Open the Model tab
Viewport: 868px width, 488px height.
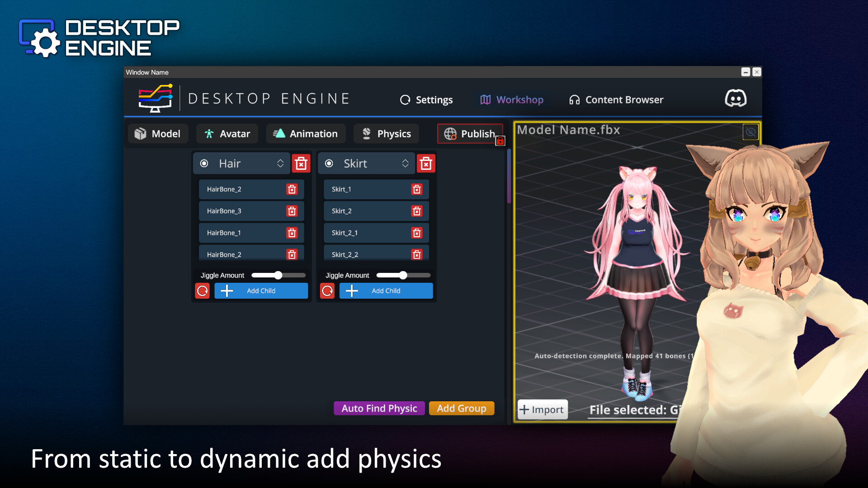click(x=158, y=134)
